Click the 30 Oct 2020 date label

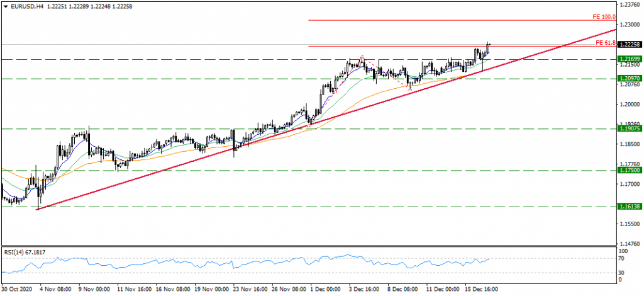click(17, 289)
